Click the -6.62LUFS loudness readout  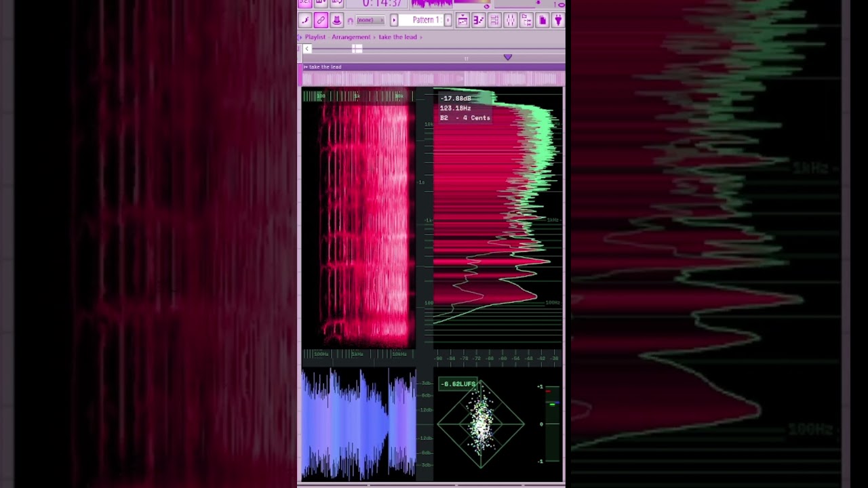[458, 384]
